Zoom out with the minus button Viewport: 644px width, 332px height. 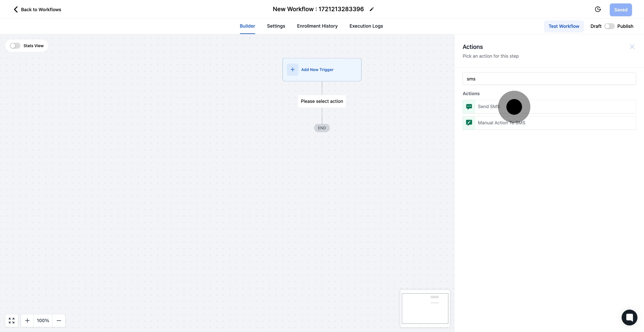(x=59, y=321)
